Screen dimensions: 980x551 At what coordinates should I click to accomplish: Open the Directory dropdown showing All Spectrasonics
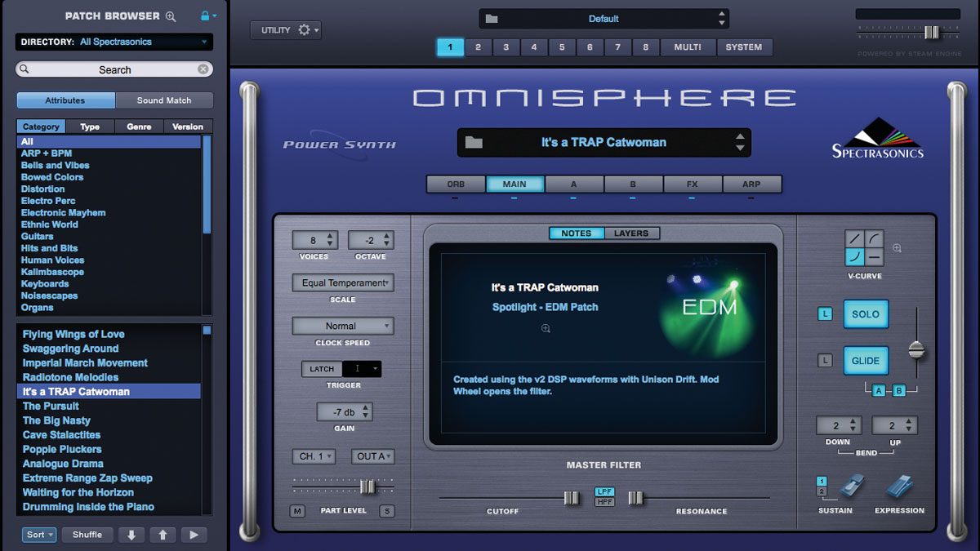pos(114,42)
